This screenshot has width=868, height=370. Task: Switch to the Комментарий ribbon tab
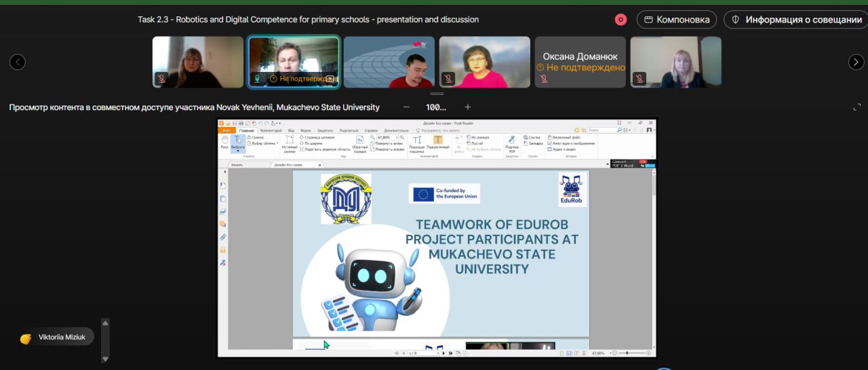click(x=271, y=130)
